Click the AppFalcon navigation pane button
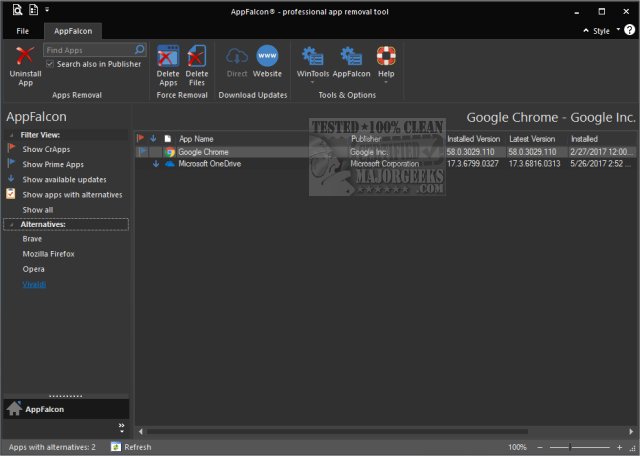The image size is (640, 456). pyautogui.click(x=66, y=409)
